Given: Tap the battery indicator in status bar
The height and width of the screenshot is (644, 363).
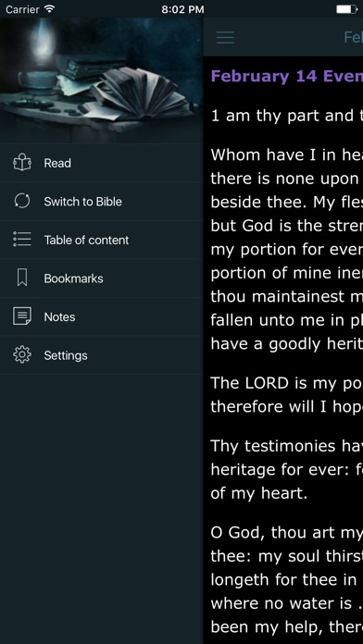Looking at the screenshot, I should point(347,9).
